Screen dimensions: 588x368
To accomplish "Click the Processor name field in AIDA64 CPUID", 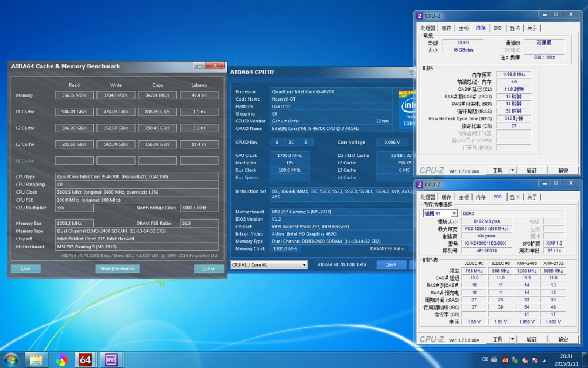I will (331, 91).
